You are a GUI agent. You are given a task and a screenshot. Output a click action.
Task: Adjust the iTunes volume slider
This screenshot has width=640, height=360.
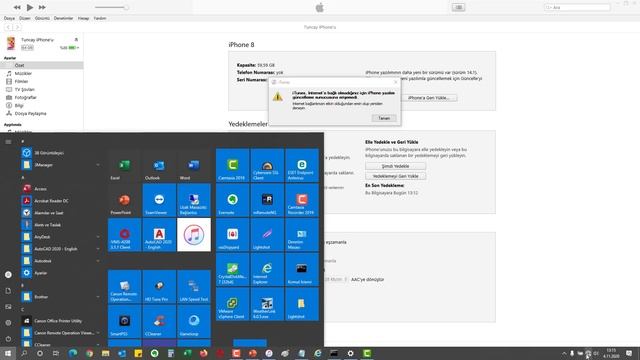[112, 7]
